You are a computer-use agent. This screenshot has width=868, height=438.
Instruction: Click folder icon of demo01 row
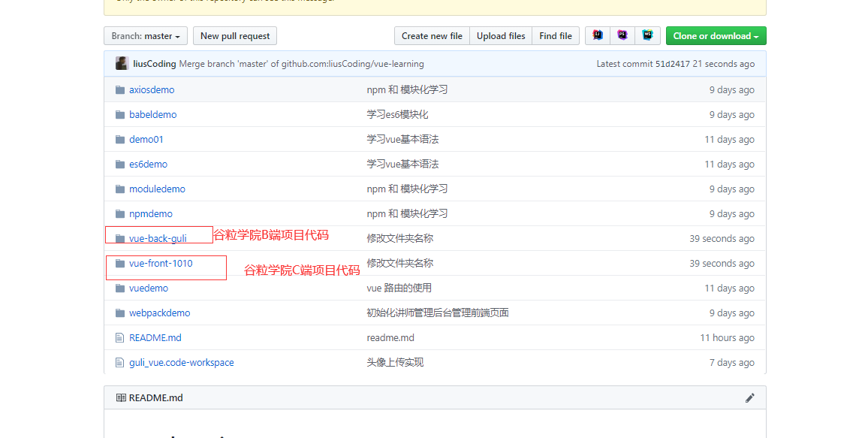click(x=119, y=140)
